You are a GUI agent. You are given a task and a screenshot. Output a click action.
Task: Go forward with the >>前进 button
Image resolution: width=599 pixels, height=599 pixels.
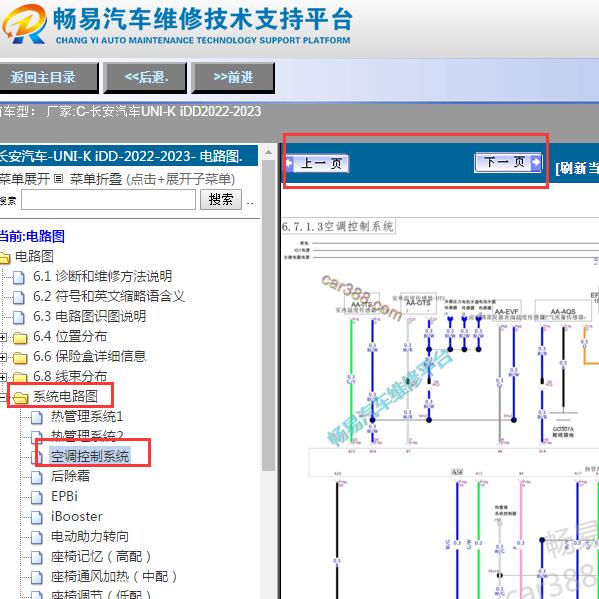pyautogui.click(x=233, y=78)
